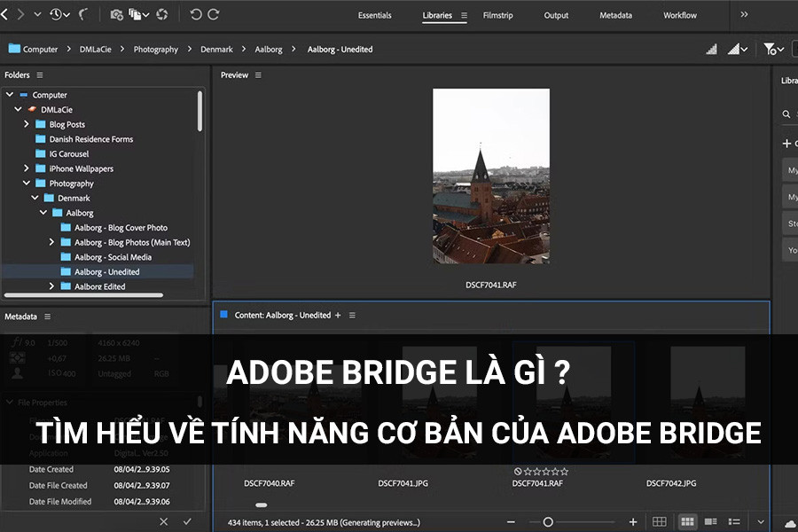The height and width of the screenshot is (532, 798).
Task: Click the Camera Raw refine icon
Action: pos(162,14)
